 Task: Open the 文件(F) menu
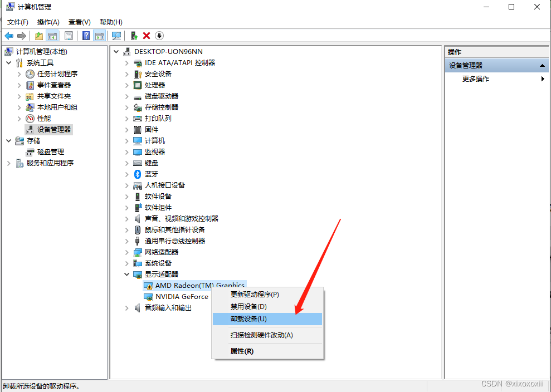[18, 22]
